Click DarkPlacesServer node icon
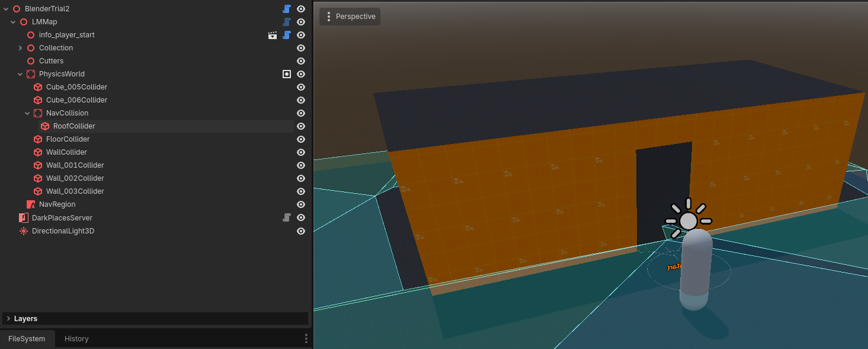Image resolution: width=868 pixels, height=349 pixels. pyautogui.click(x=24, y=217)
